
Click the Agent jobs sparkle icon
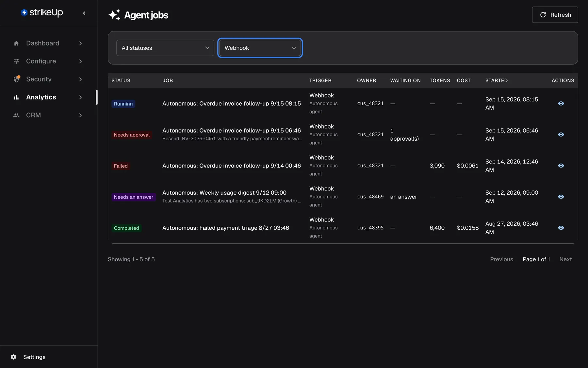click(x=114, y=15)
